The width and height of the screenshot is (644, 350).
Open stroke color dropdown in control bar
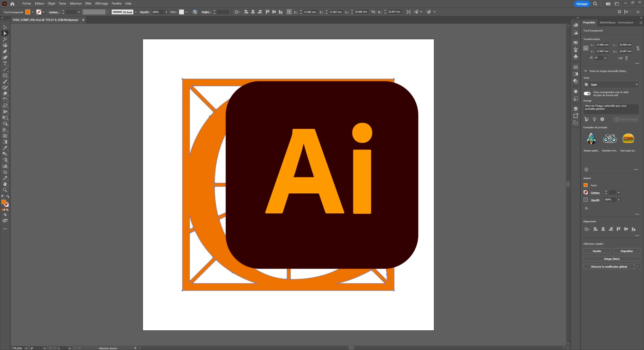pos(44,12)
